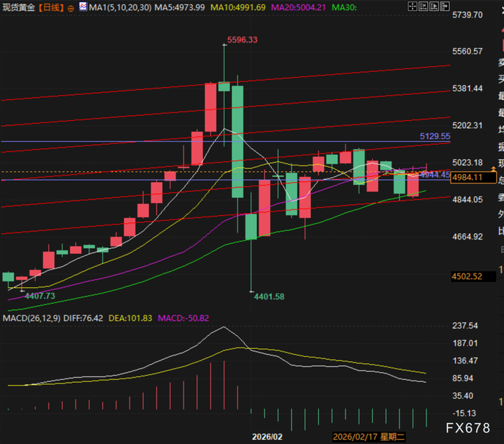Click the small orange arrow above price tag 4984.11
Image resolution: width=504 pixels, height=444 pixels.
(x=493, y=168)
